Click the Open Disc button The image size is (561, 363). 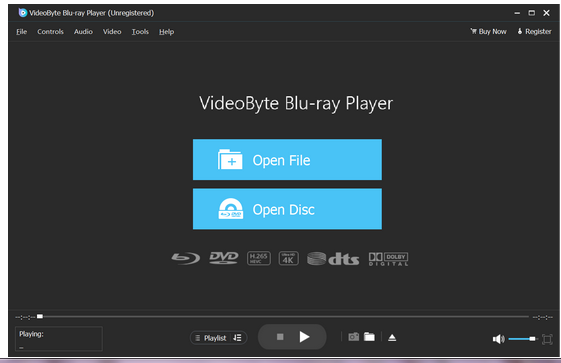coord(287,209)
